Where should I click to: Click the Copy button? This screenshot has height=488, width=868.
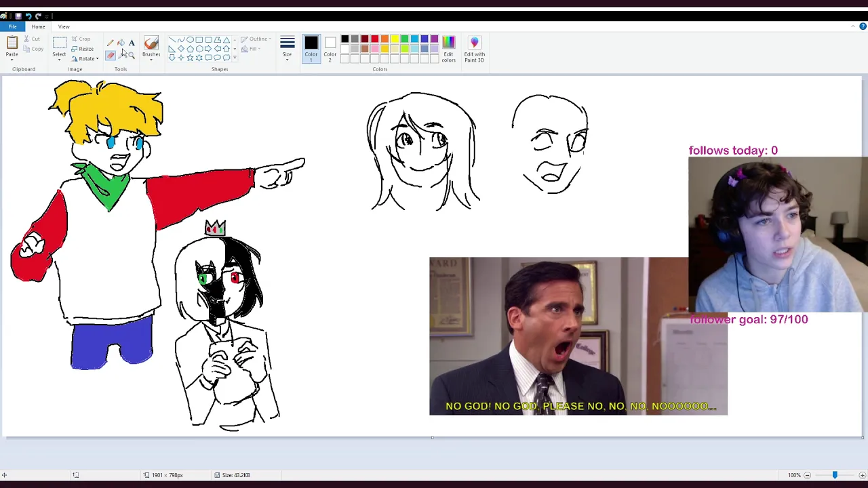pyautogui.click(x=33, y=49)
